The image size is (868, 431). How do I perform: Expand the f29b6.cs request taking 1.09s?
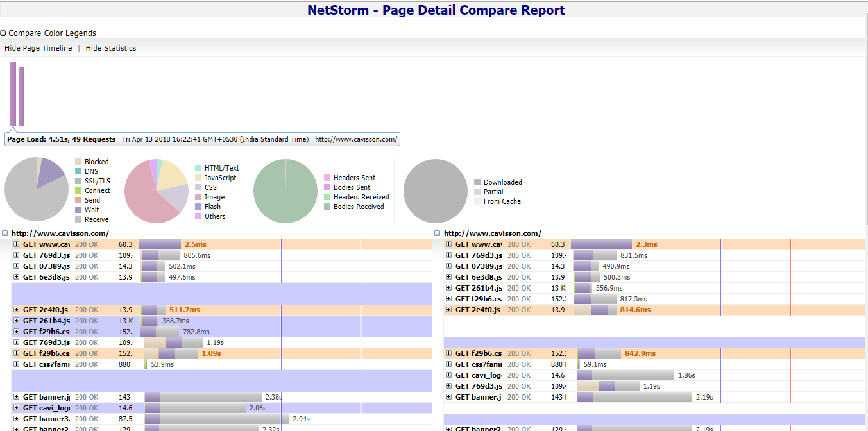17,353
